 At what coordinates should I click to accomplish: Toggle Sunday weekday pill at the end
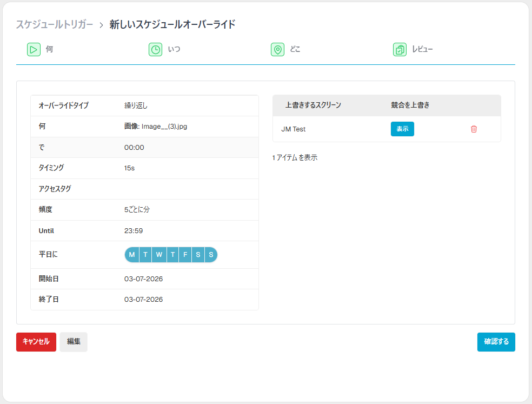tap(211, 255)
